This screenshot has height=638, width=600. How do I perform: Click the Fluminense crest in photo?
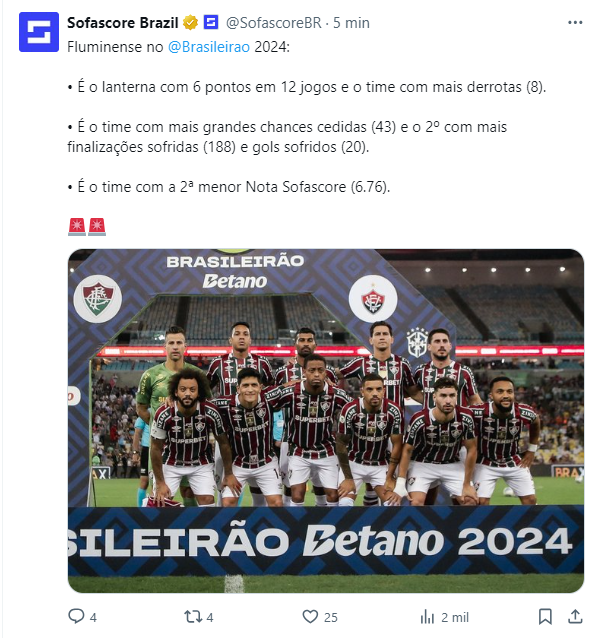(97, 299)
